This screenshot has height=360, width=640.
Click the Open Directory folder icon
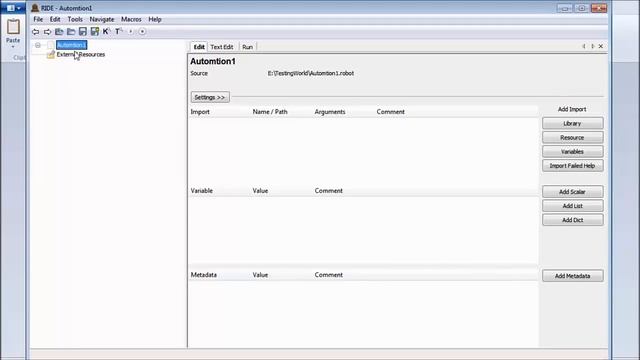click(x=71, y=31)
